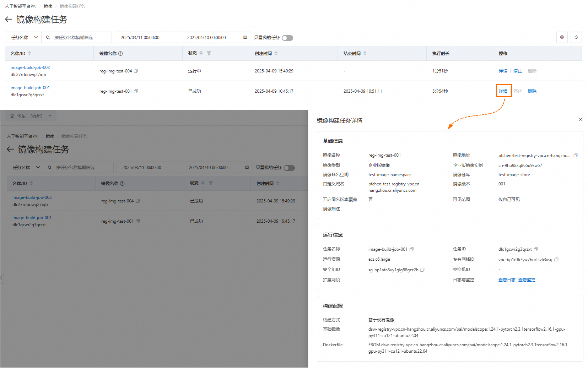Click 删除 for image-build-job-001
Image resolution: width=588 pixels, height=369 pixels.
532,91
